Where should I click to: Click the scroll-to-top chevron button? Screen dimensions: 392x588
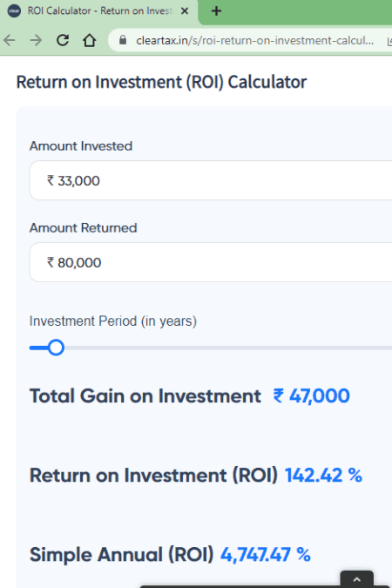click(x=357, y=579)
